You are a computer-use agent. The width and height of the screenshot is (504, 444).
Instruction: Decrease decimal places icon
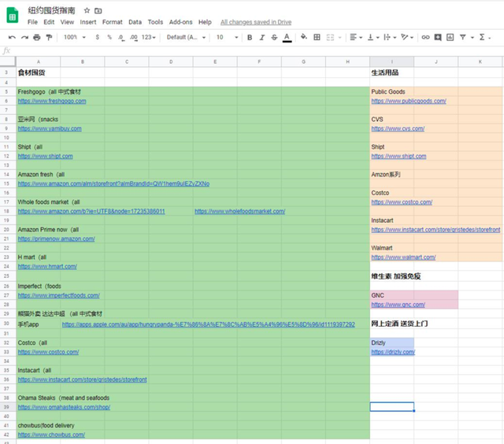point(121,38)
